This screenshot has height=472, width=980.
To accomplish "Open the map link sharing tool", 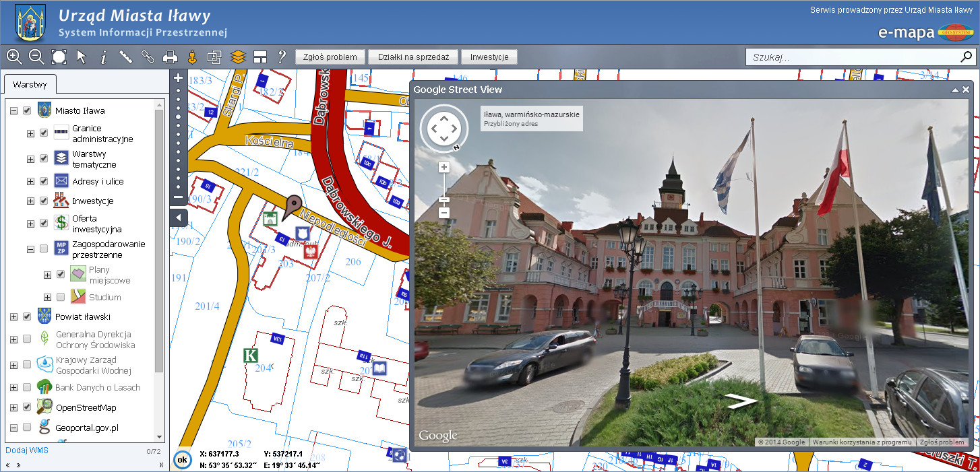I will [148, 57].
